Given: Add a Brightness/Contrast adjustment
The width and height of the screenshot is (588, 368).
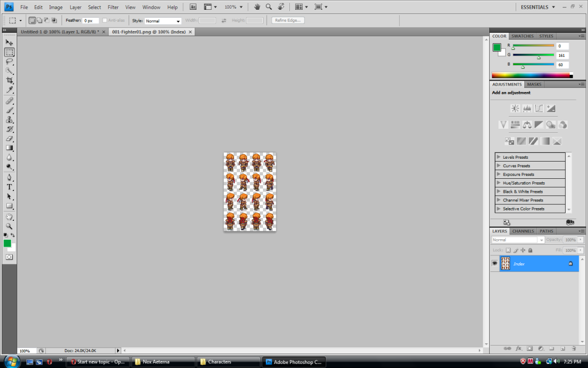Looking at the screenshot, I should point(515,109).
